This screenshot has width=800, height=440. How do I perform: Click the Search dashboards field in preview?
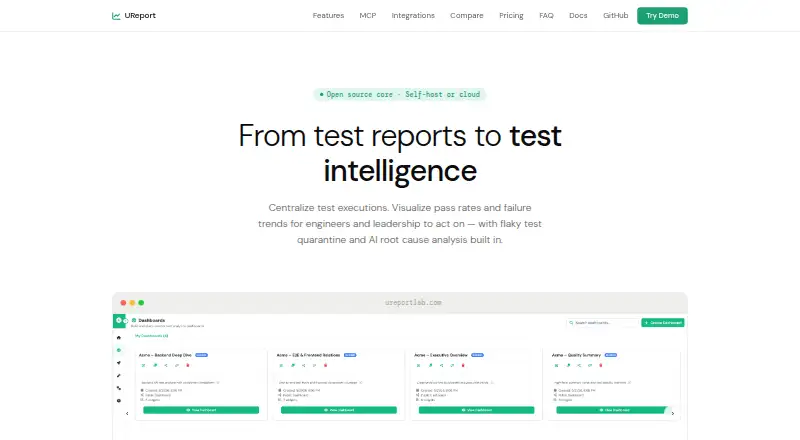(603, 323)
